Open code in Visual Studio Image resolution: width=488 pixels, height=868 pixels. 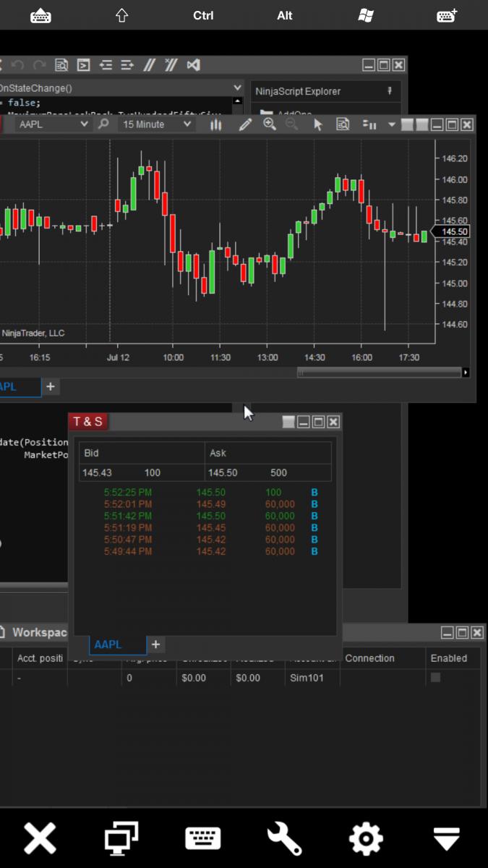point(193,65)
